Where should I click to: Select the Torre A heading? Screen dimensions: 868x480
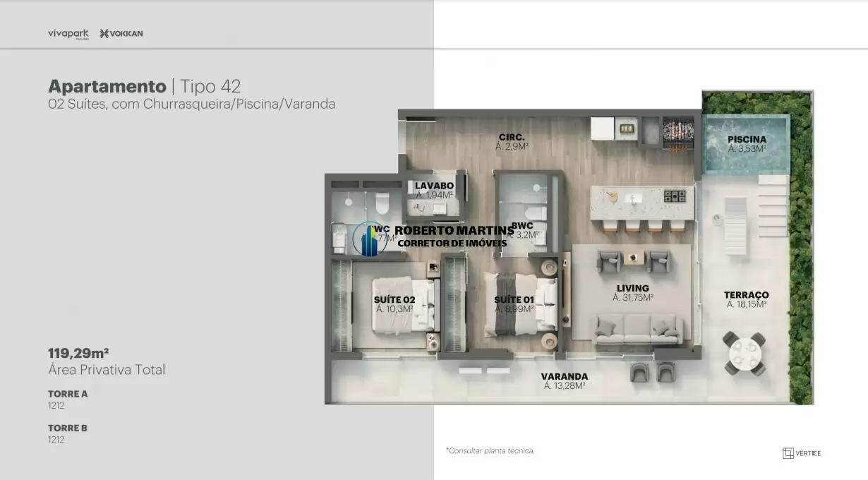coord(68,394)
